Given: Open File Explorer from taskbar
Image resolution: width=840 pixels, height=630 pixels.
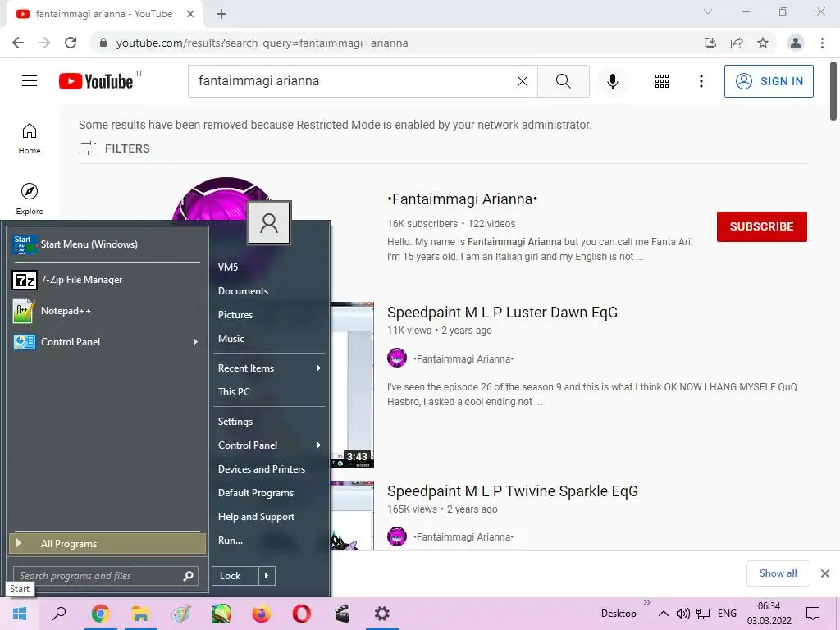Looking at the screenshot, I should point(140,614).
